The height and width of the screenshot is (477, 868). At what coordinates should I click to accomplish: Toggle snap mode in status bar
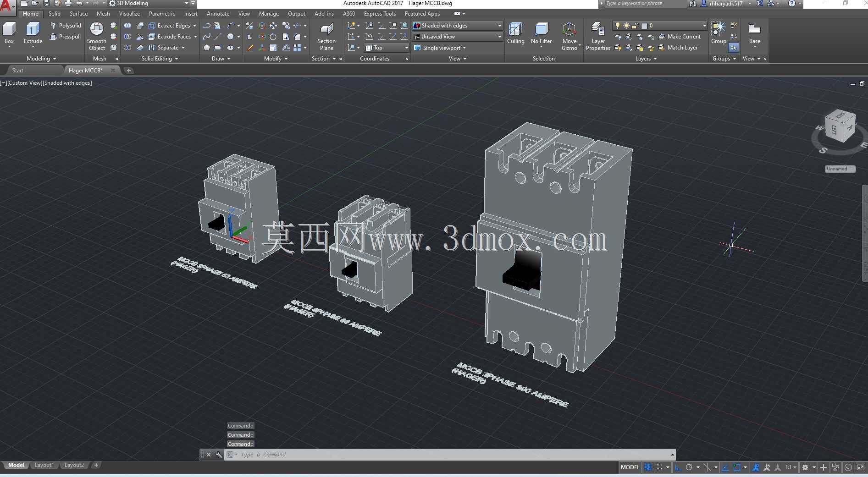(659, 467)
